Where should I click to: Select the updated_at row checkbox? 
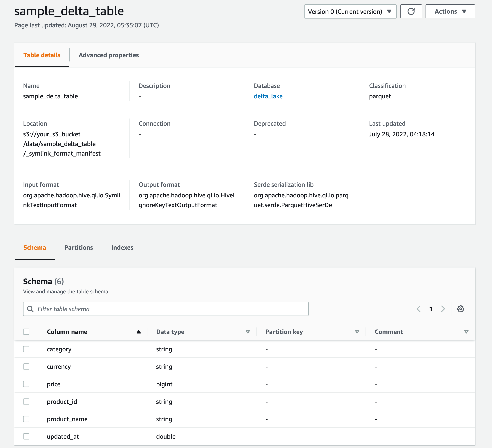click(26, 436)
